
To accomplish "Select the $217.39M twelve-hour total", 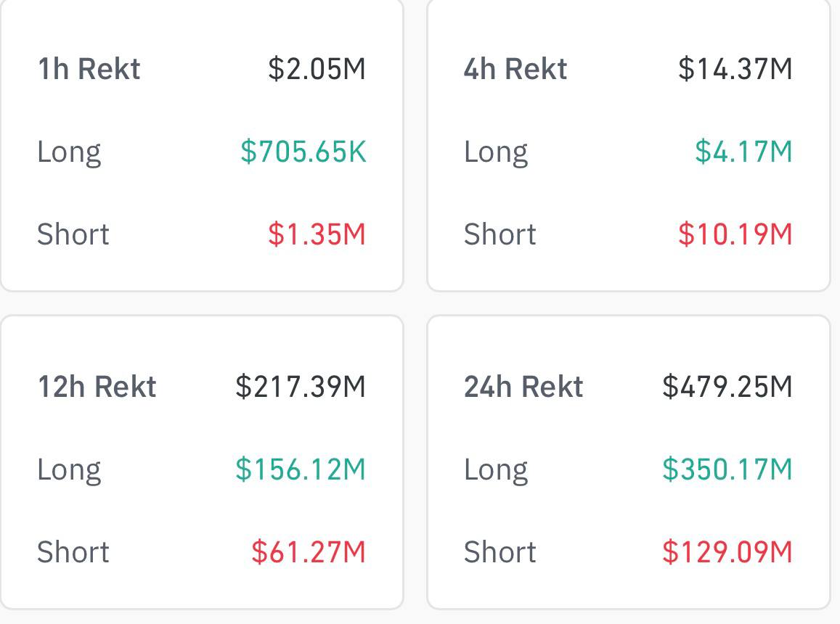I will (301, 387).
